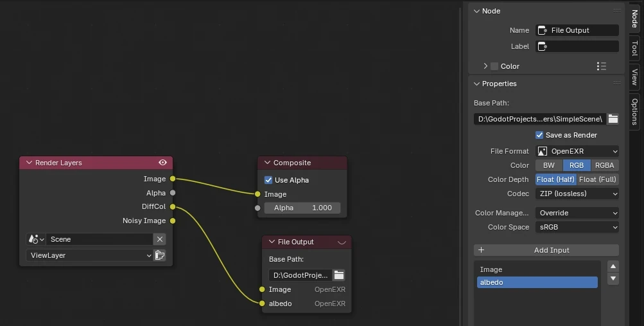644x326 pixels.
Task: Collapse the Node panel section
Action: [x=476, y=11]
